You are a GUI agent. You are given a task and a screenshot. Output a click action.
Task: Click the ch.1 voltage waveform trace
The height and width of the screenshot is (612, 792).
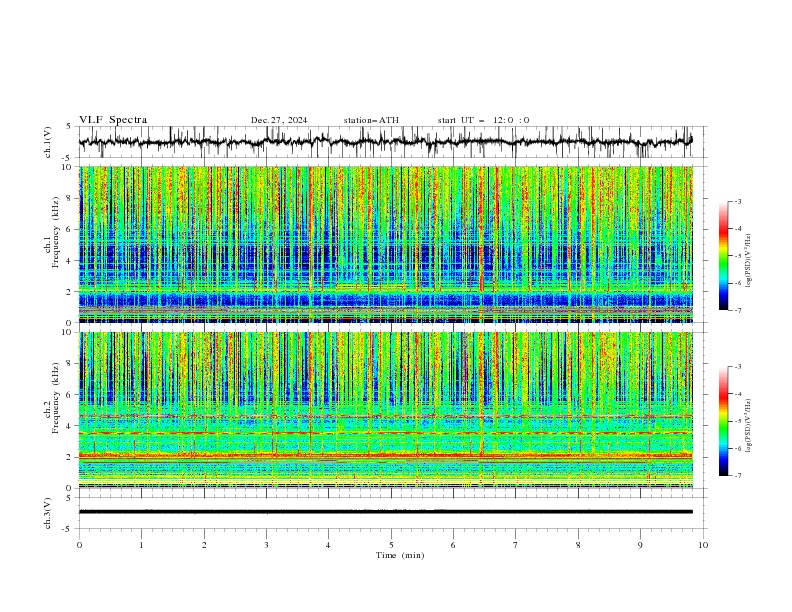click(385, 142)
